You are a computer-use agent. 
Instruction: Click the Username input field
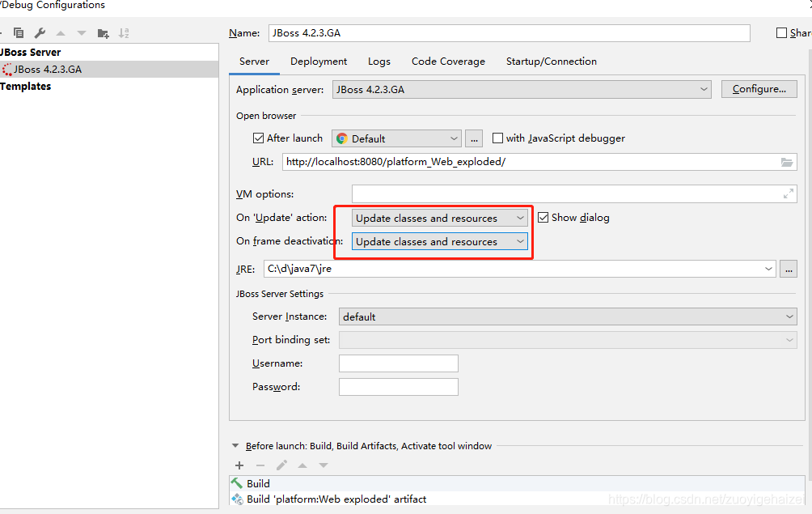(x=398, y=363)
